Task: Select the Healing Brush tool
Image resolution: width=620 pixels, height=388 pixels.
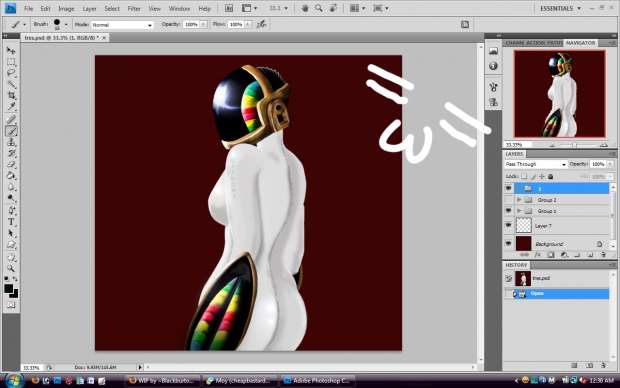Action: [11, 119]
